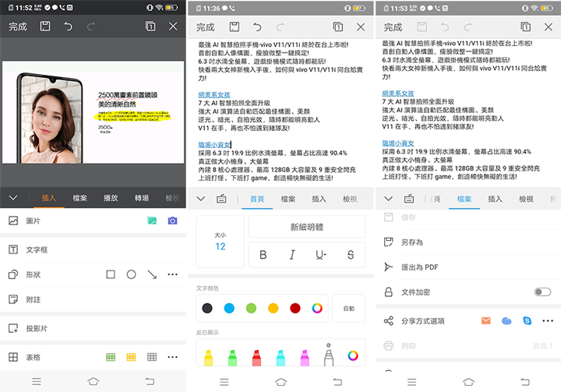The height and width of the screenshot is (392, 561).
Task: Open the 檢視 tab in the middle screen
Action: tap(350, 199)
